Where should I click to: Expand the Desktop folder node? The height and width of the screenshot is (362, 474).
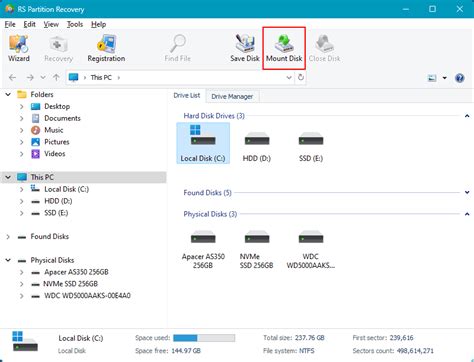pyautogui.click(x=22, y=107)
